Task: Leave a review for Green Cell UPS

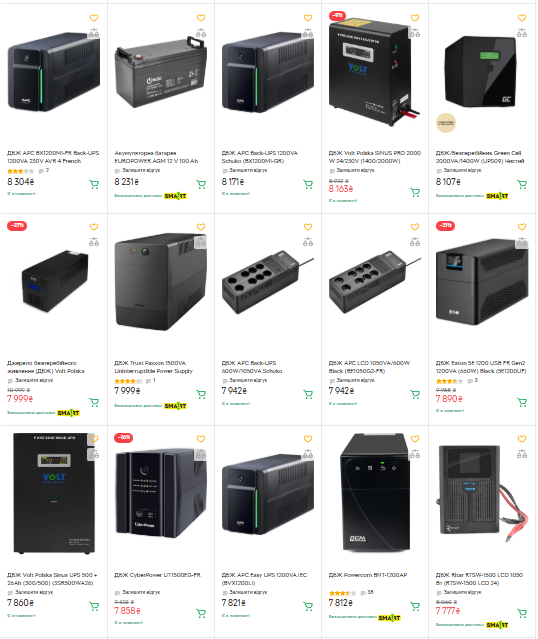Action: [463, 170]
